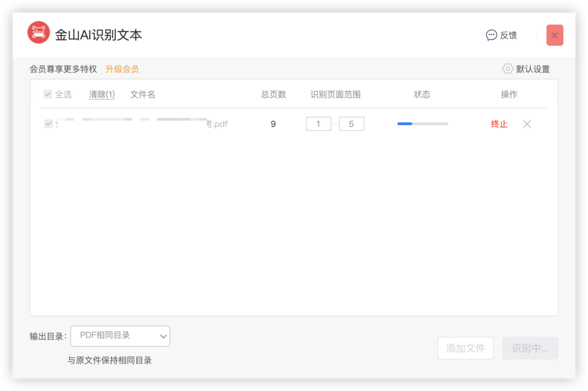Click the start page field showing 1
This screenshot has width=588, height=391.
pyautogui.click(x=318, y=124)
